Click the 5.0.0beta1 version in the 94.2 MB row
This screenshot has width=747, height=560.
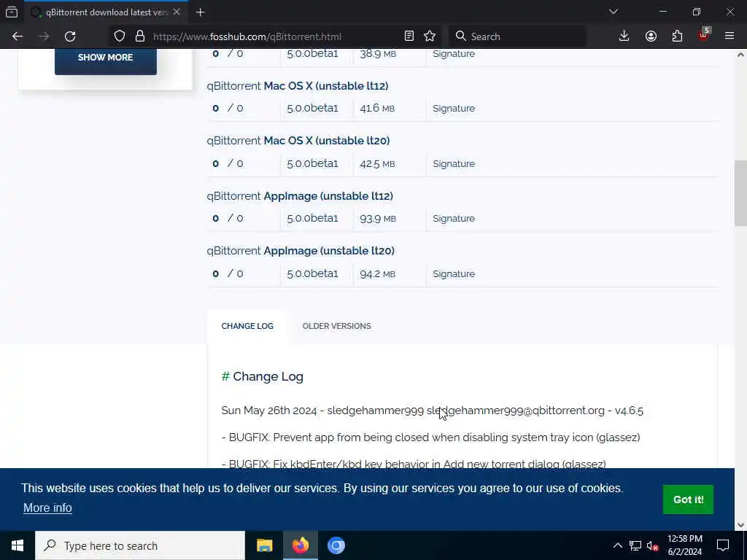[312, 274]
